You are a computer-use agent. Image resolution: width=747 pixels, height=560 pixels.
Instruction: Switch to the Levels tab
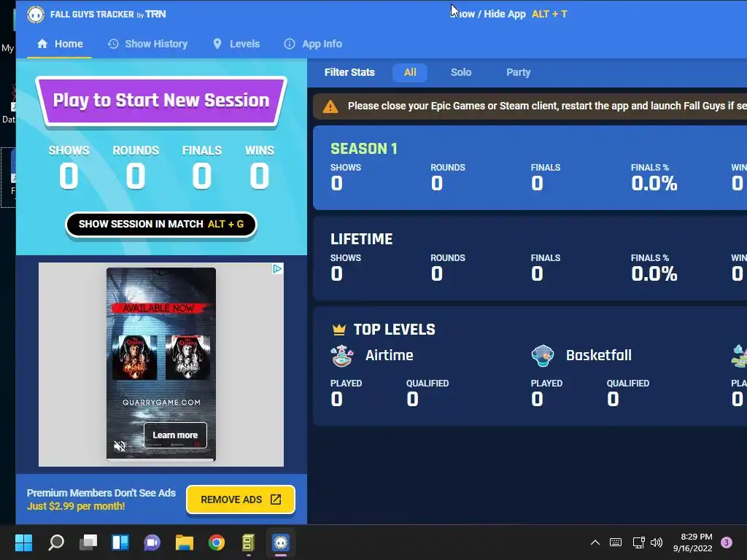236,44
